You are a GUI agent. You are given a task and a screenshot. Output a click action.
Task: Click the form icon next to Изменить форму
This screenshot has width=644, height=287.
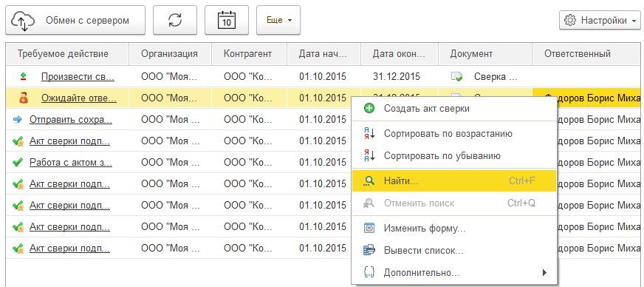[369, 229]
